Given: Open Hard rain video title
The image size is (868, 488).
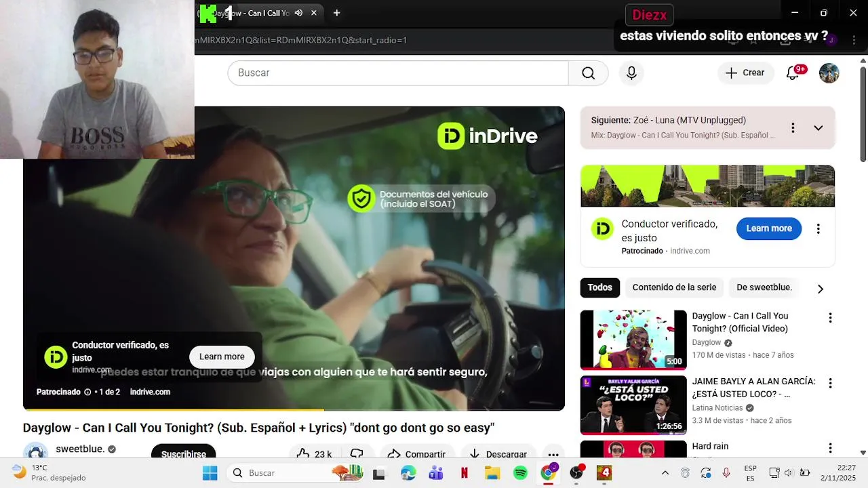Looking at the screenshot, I should tap(710, 446).
